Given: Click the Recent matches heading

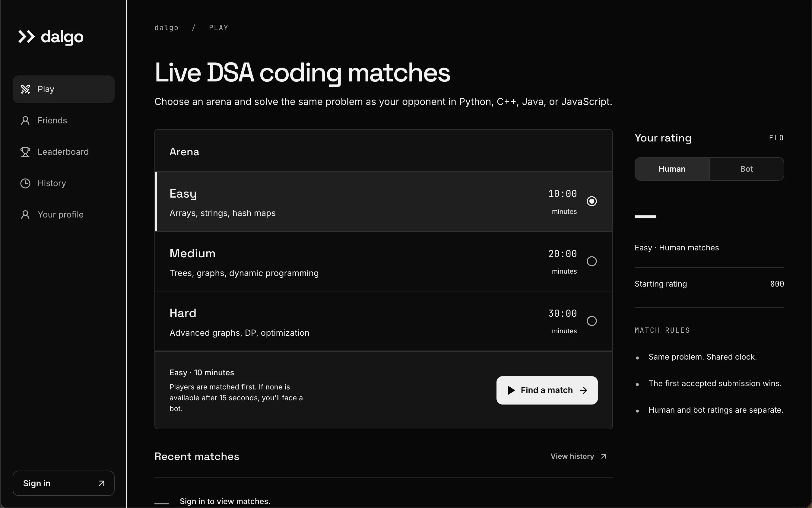Looking at the screenshot, I should [x=197, y=456].
